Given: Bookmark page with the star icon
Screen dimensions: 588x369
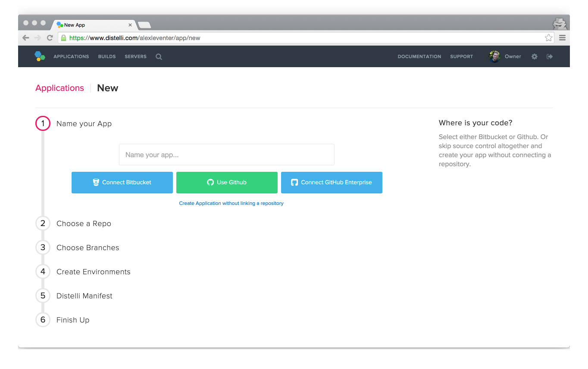Looking at the screenshot, I should 548,38.
